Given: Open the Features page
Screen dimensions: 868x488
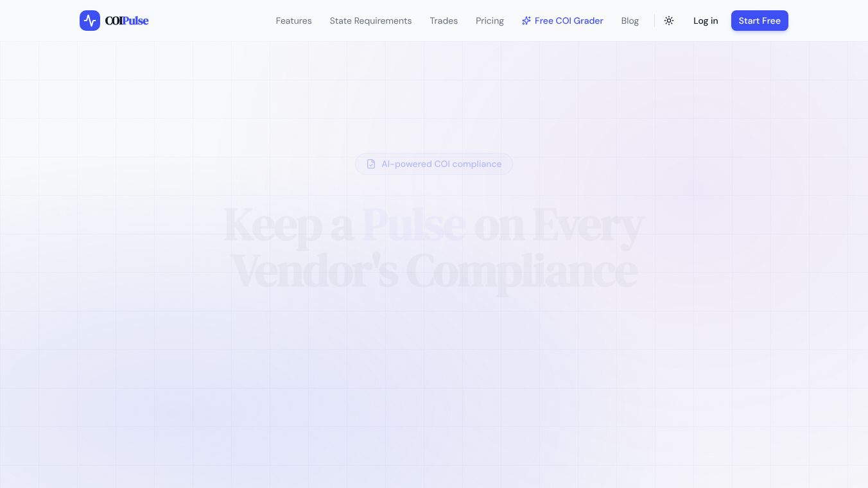Looking at the screenshot, I should (x=293, y=21).
